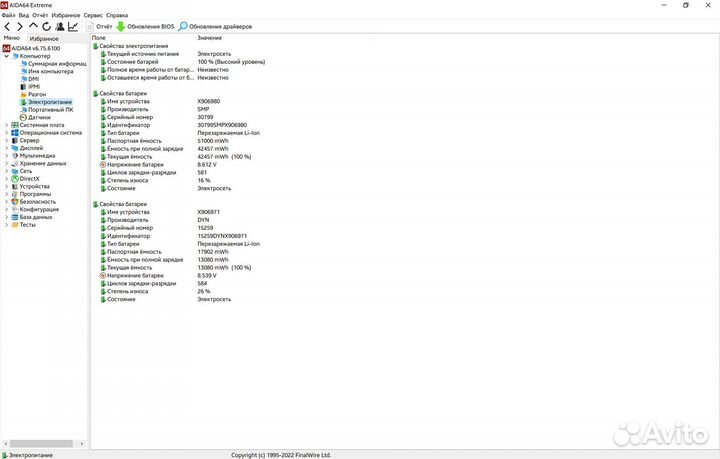Switch to the Избранное tab
Image resolution: width=720 pixels, height=459 pixels.
click(x=43, y=38)
